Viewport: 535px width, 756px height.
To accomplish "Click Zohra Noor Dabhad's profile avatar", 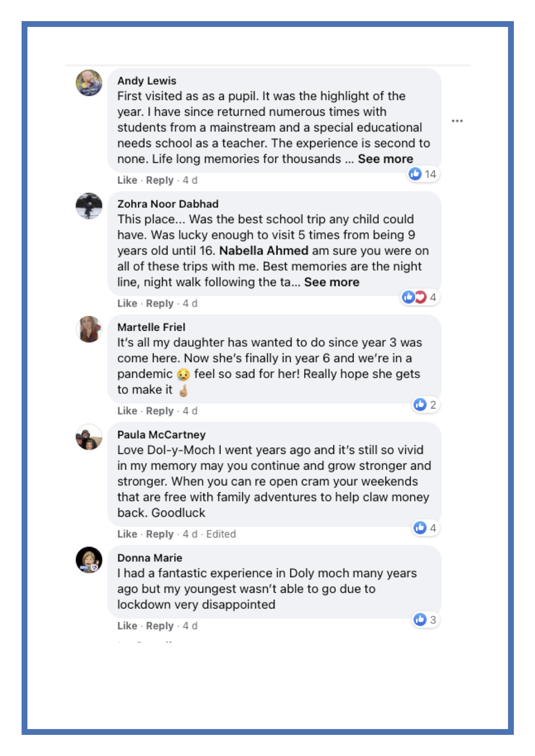I will [89, 206].
